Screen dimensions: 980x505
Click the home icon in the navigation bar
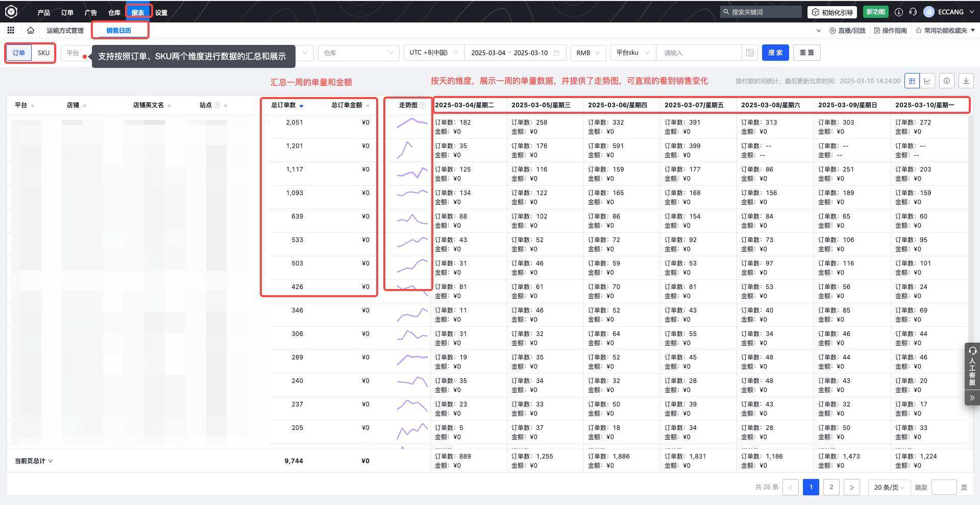coord(31,30)
